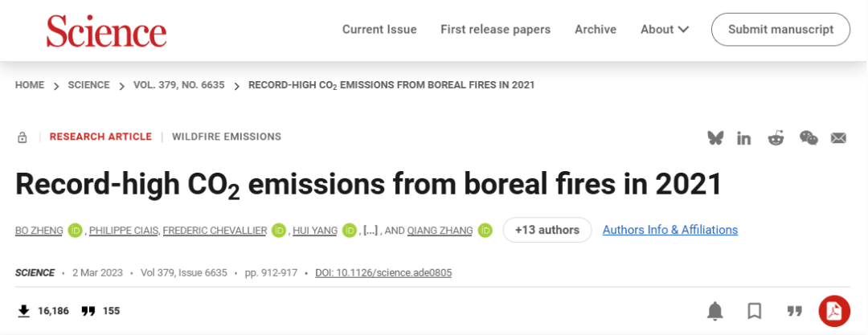Click the cite quote icon at right
This screenshot has height=335, width=868.
795,311
